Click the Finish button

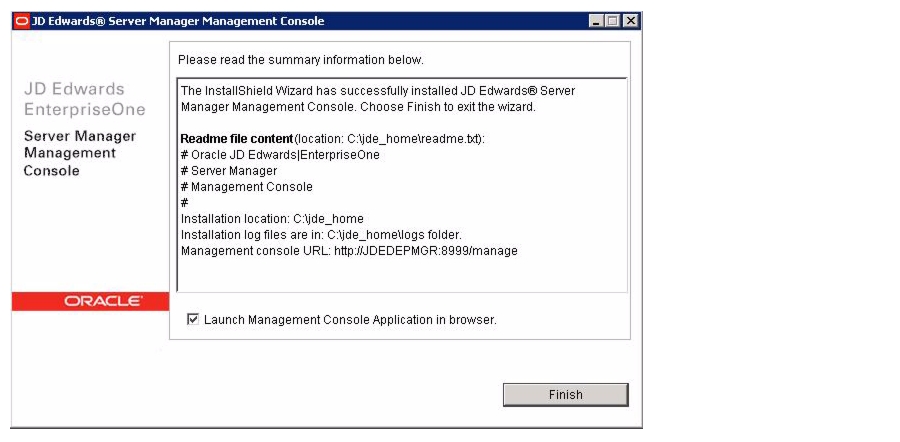coord(565,395)
